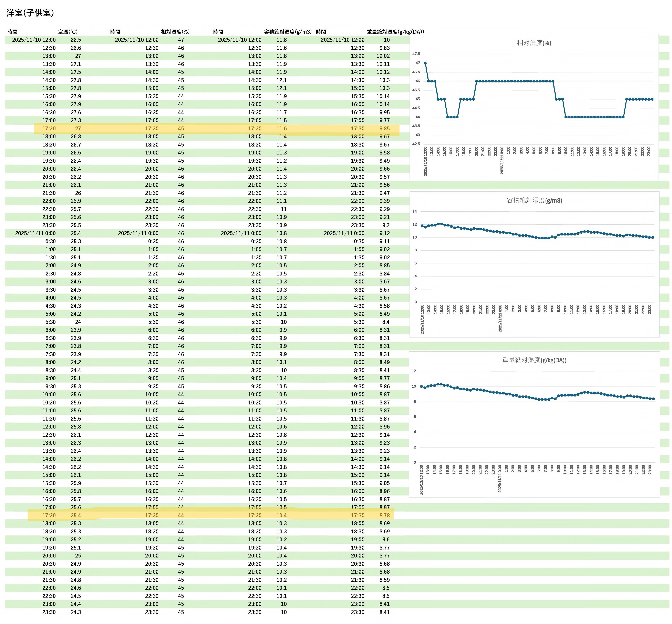Select volumetric humidity value 12.1 at 14:30

(281, 80)
